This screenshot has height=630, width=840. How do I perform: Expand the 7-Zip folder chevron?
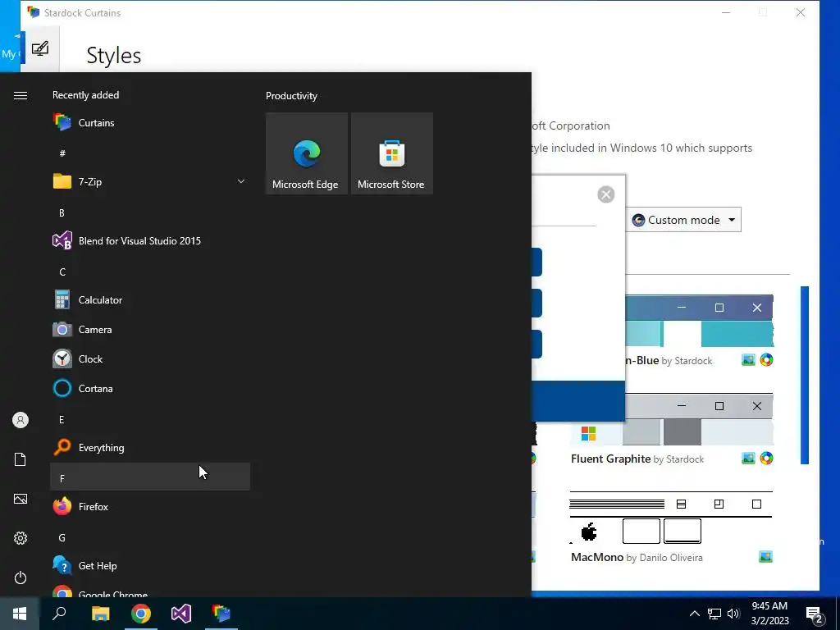click(241, 181)
